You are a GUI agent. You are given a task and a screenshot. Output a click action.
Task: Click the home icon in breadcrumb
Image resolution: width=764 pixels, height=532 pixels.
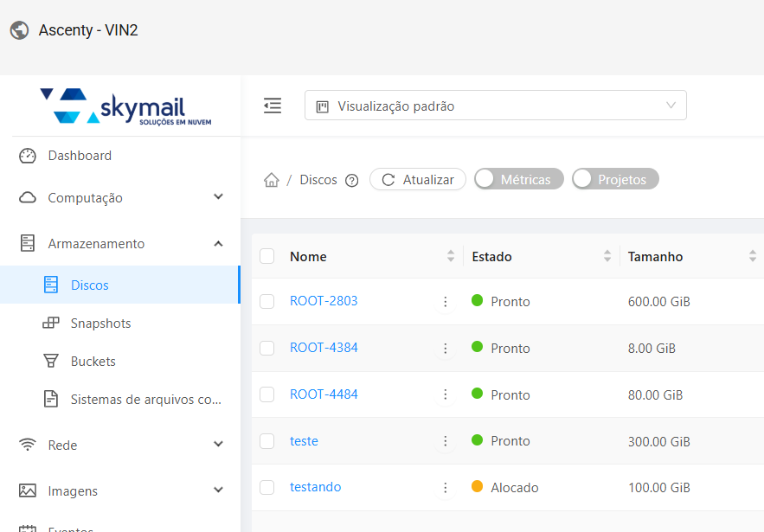click(x=271, y=180)
